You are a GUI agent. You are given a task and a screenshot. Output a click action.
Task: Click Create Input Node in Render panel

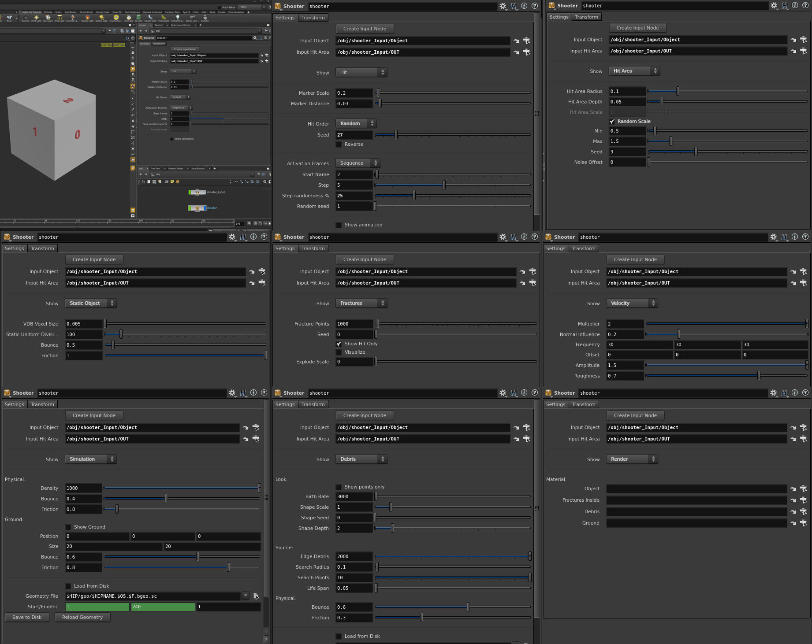(636, 415)
